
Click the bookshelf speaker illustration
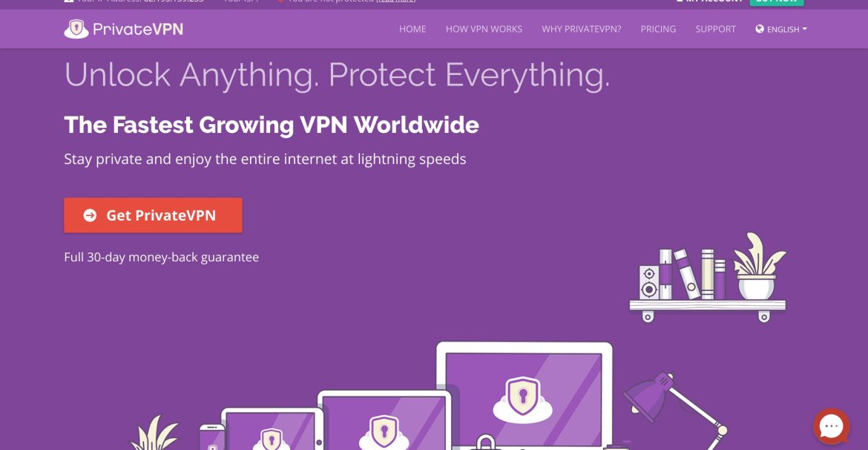pos(649,283)
